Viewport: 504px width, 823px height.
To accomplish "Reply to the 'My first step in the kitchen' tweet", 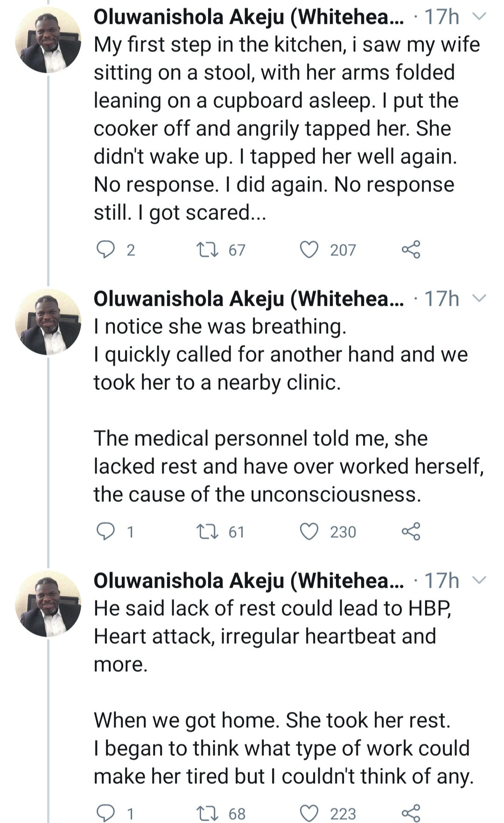I will 105,250.
